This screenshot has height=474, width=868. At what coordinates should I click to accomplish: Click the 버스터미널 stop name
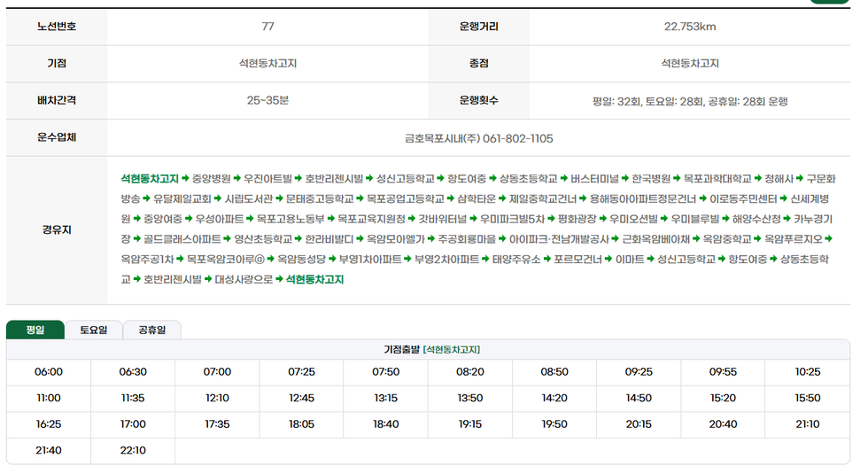pos(594,179)
